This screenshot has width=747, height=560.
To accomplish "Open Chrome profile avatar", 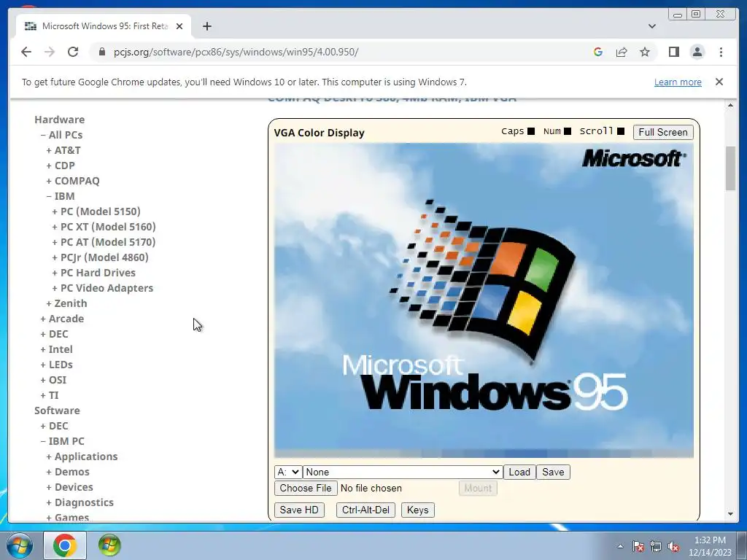I will tap(697, 52).
